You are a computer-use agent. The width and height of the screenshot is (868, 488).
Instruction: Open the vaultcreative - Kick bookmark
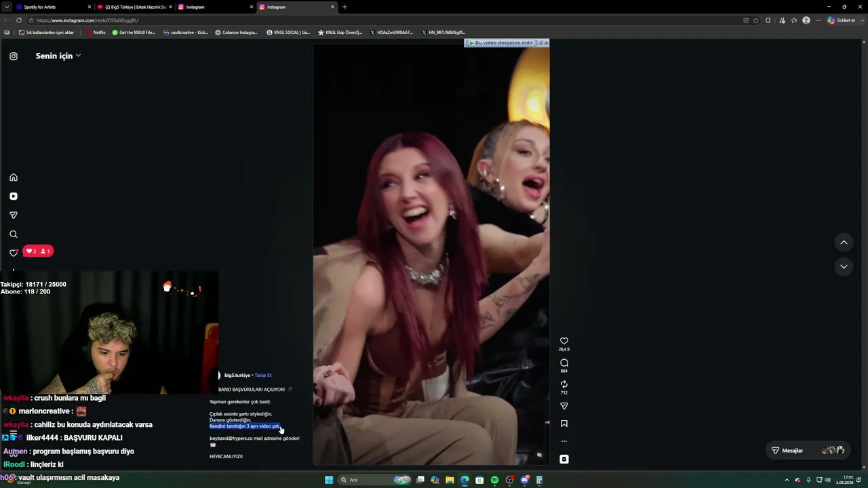pos(186,33)
